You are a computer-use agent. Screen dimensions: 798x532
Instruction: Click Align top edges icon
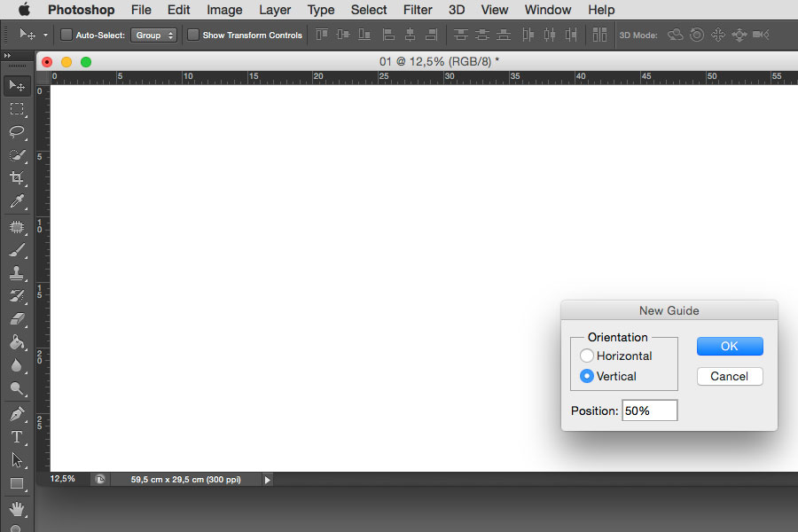coord(322,35)
